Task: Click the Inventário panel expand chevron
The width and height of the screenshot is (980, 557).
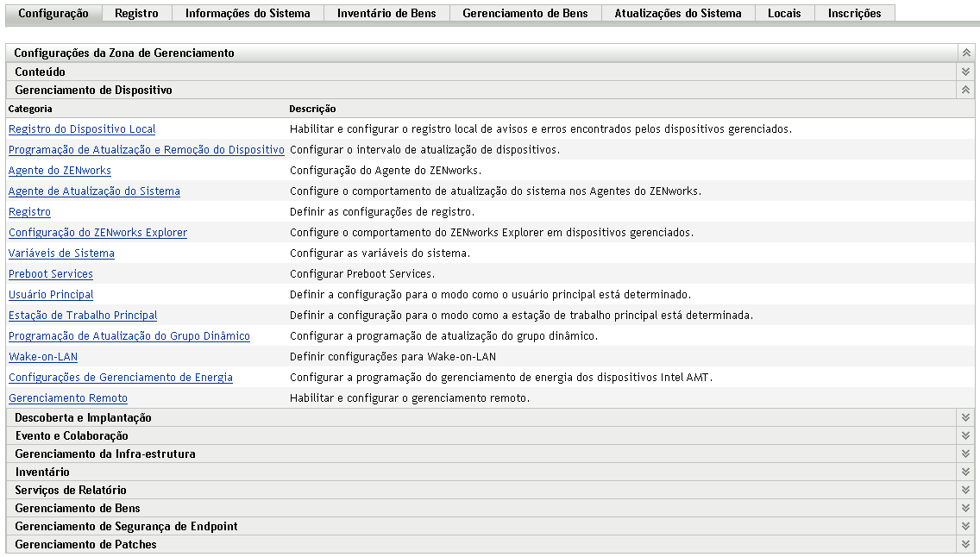Action: [965, 472]
